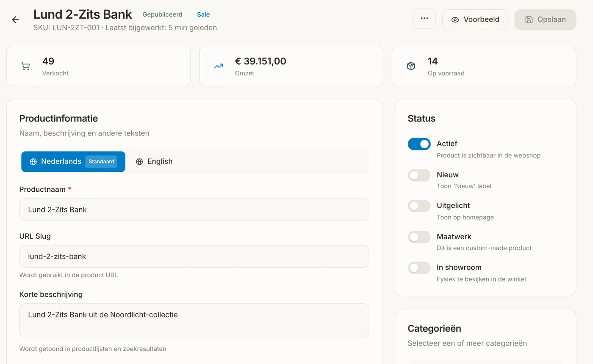Focus the URL Slug input field
593x364 pixels.
[194, 256]
